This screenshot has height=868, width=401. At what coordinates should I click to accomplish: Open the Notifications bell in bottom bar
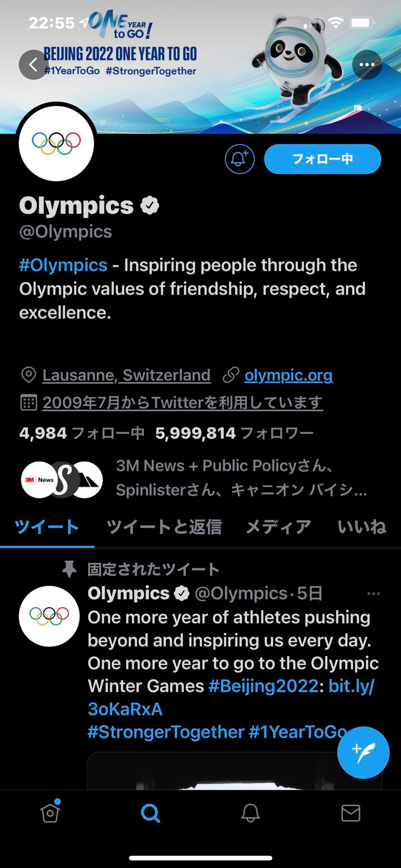(251, 812)
